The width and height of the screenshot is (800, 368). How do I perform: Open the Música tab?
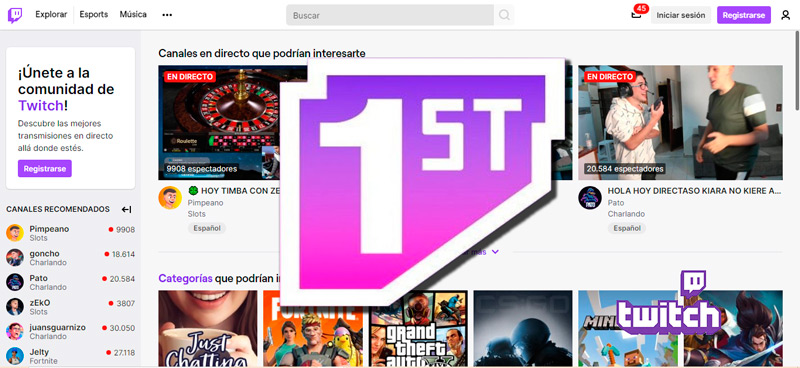click(x=133, y=15)
